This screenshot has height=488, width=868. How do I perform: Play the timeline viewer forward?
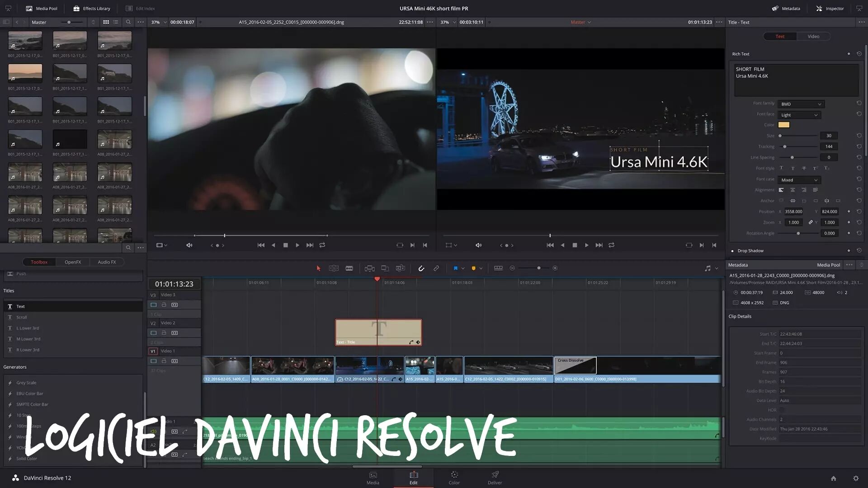coord(587,245)
